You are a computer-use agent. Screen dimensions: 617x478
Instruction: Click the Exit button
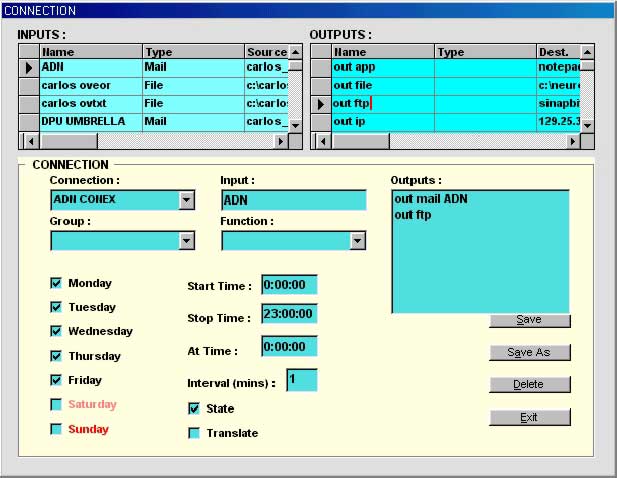click(x=529, y=417)
